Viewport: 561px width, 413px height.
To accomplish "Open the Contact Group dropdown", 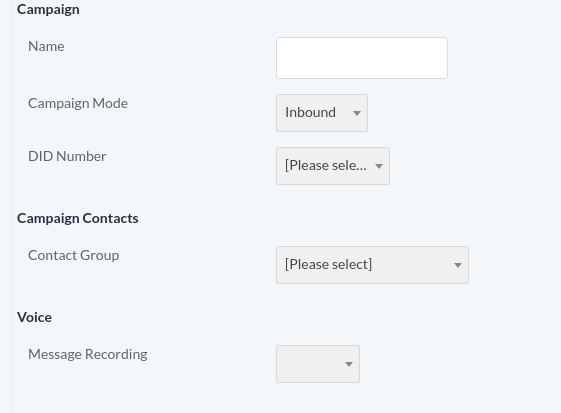I will coord(372,265).
